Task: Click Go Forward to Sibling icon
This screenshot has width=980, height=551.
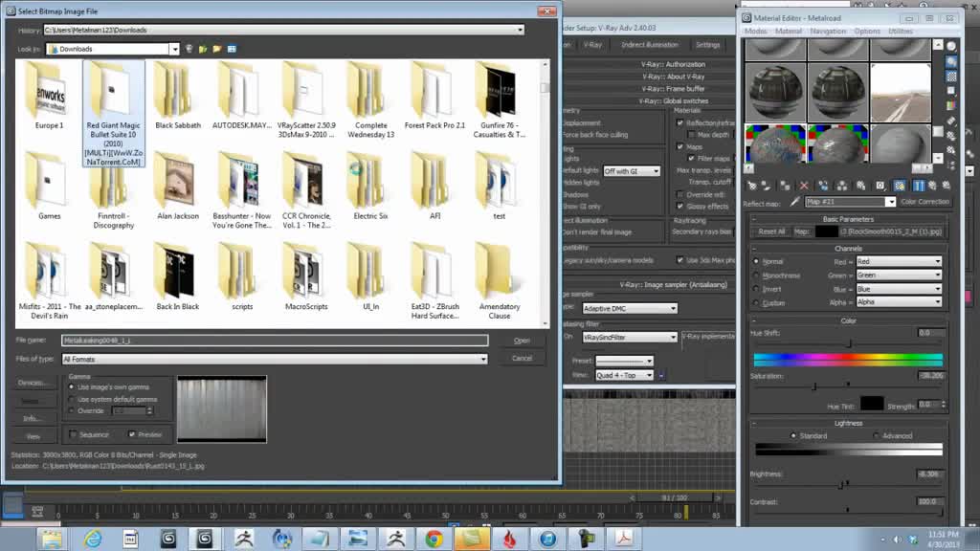Action: click(947, 186)
